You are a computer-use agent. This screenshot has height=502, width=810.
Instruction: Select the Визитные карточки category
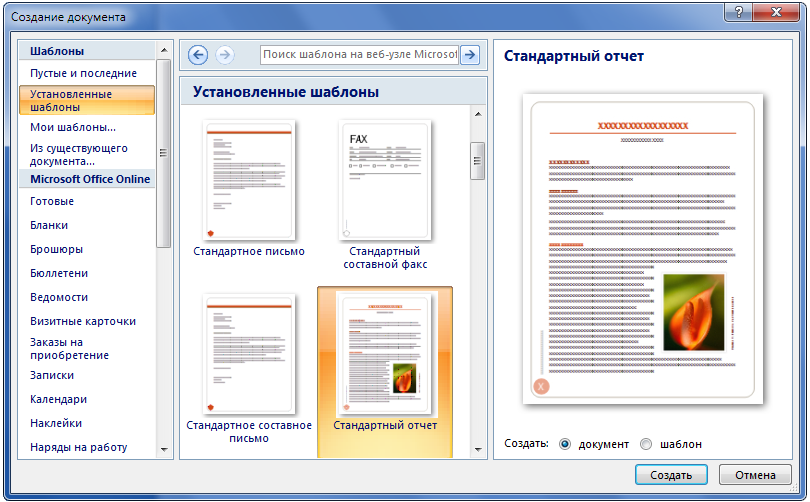(83, 321)
